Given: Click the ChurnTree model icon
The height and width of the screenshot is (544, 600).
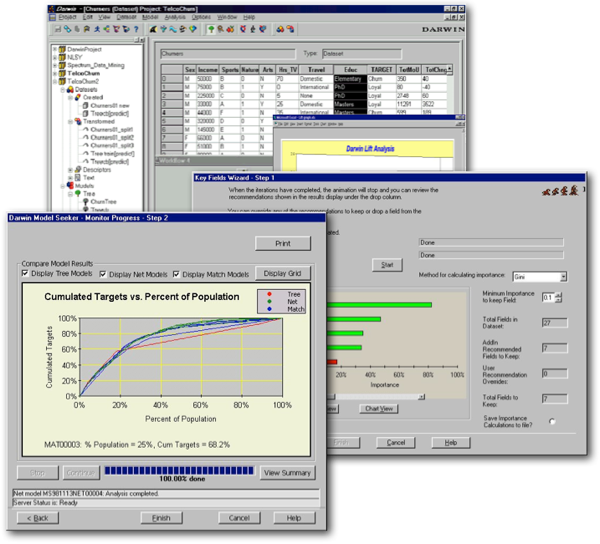Looking at the screenshot, I should (x=86, y=202).
